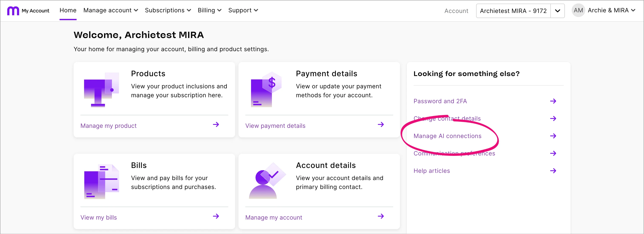The height and width of the screenshot is (234, 644).
Task: Click the arrow beside View my bills
Action: 216,216
